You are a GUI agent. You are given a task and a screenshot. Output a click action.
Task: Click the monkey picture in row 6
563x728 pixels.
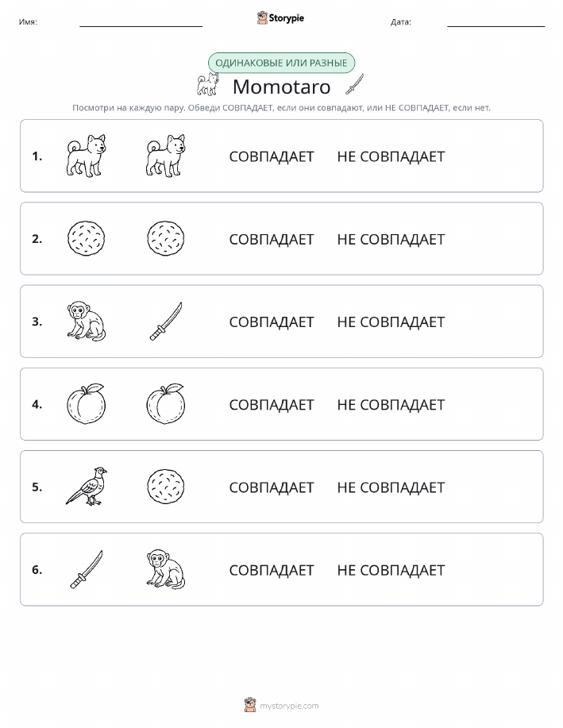tap(166, 569)
